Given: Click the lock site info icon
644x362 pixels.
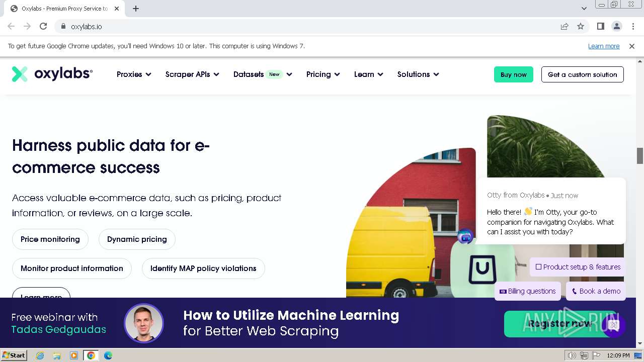Looking at the screenshot, I should (x=63, y=26).
